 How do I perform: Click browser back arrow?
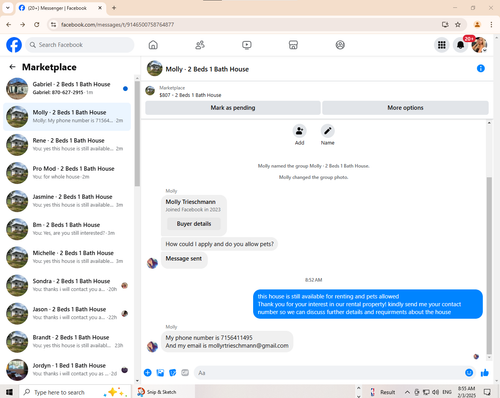(x=9, y=24)
